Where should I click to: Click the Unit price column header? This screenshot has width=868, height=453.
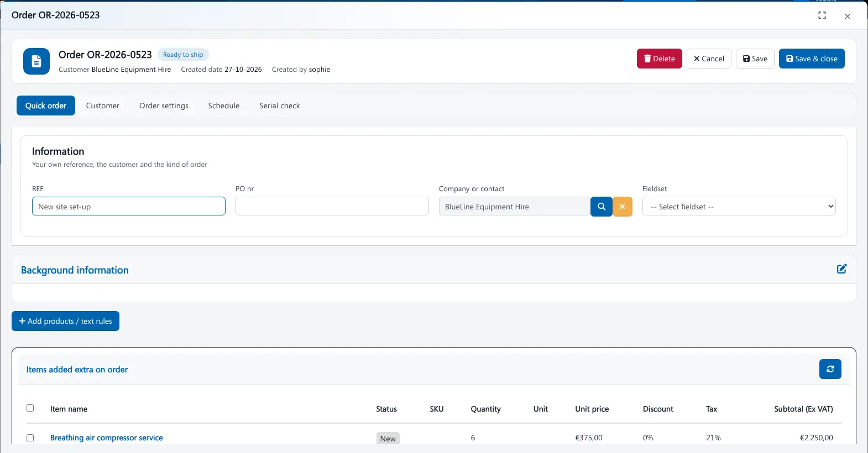[x=592, y=409]
